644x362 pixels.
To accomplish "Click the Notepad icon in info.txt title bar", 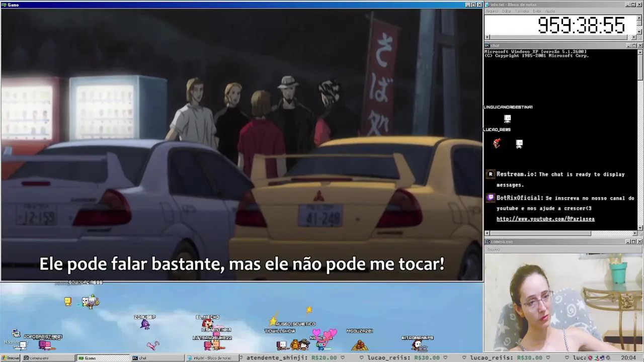I will click(488, 5).
